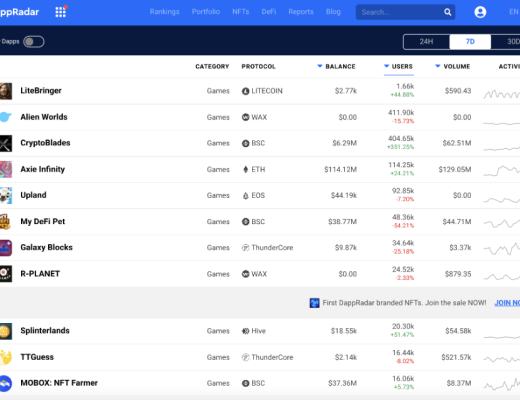Viewport: 520px width, 400px height.
Task: Open the Portfolio nav menu
Action: pyautogui.click(x=206, y=12)
